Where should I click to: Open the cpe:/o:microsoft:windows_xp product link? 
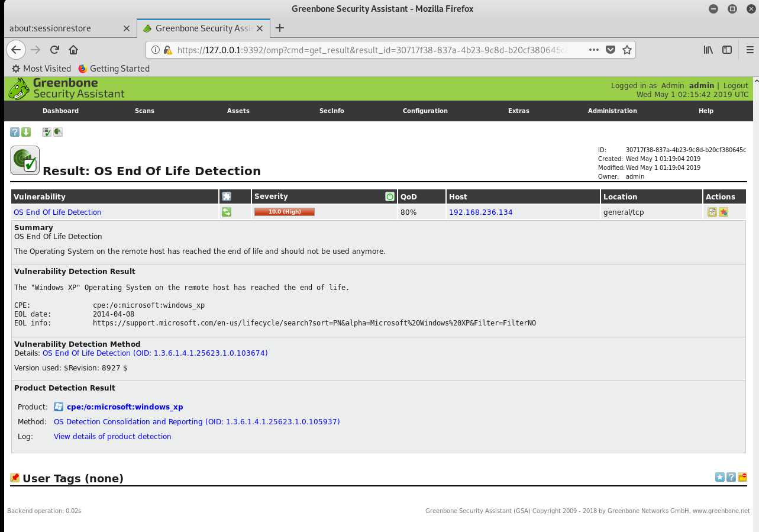click(x=125, y=407)
